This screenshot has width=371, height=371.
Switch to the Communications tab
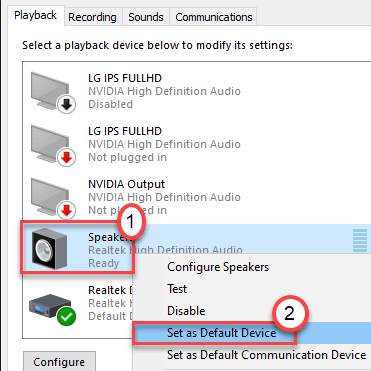pos(214,17)
